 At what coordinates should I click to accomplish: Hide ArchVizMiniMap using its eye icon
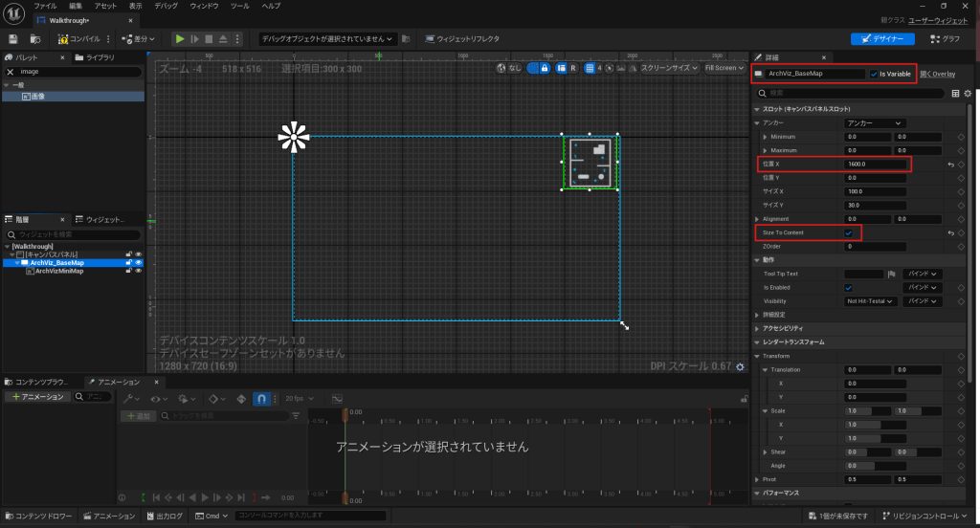click(139, 272)
